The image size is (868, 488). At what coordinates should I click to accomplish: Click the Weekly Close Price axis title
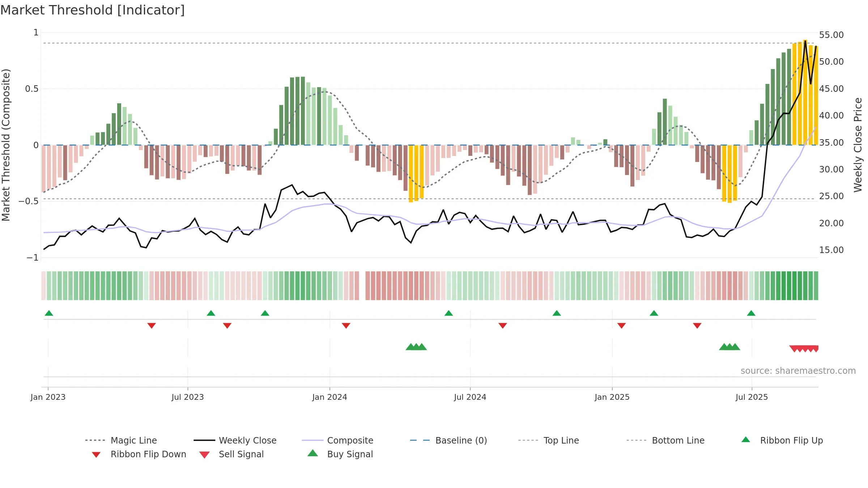click(858, 145)
